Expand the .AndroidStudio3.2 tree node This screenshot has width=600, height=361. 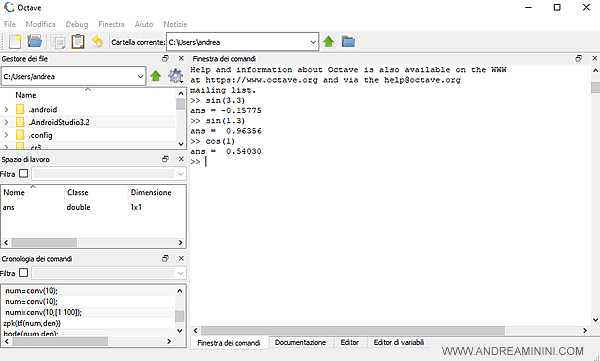[6, 122]
